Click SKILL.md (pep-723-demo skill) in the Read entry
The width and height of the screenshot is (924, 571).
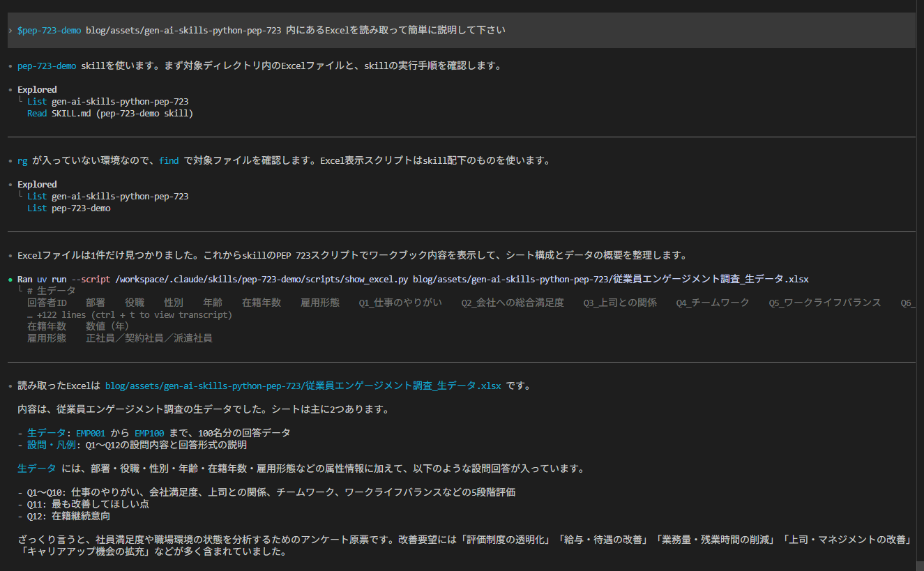(x=122, y=113)
